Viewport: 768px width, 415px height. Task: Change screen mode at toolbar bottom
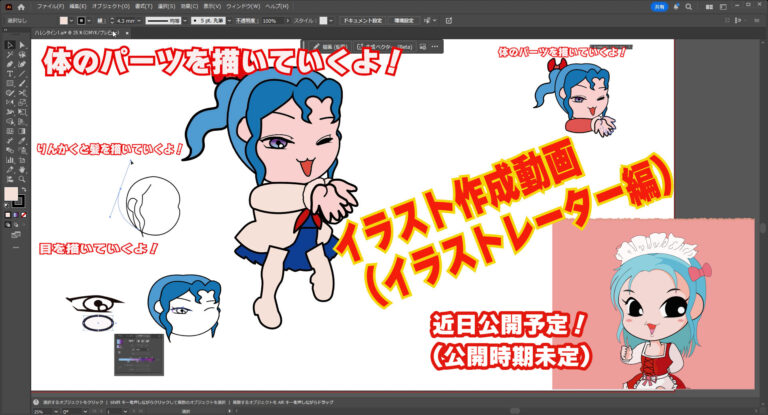(x=16, y=235)
